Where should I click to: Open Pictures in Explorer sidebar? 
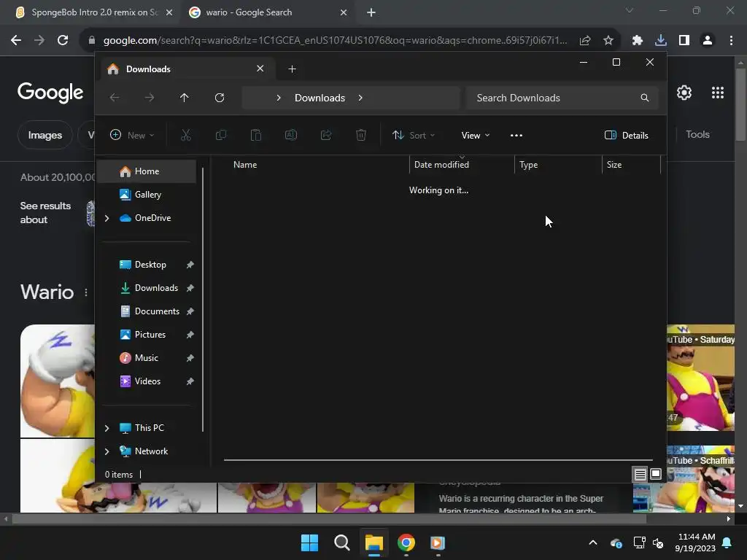coord(149,335)
